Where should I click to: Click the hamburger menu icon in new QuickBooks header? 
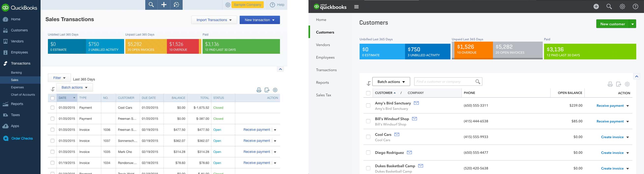(356, 7)
